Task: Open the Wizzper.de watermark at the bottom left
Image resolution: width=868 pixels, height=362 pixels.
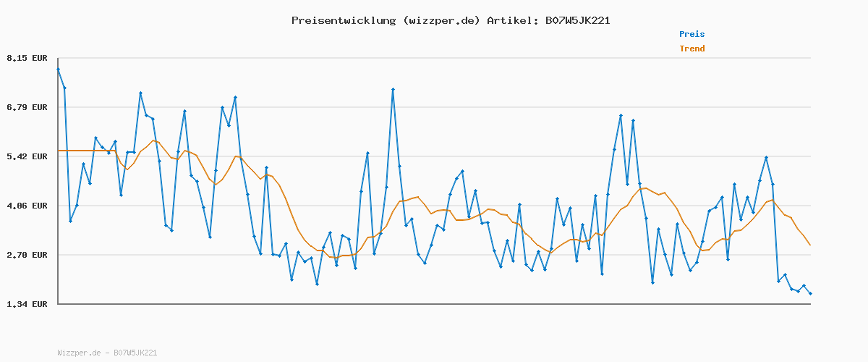Action: click(x=107, y=353)
